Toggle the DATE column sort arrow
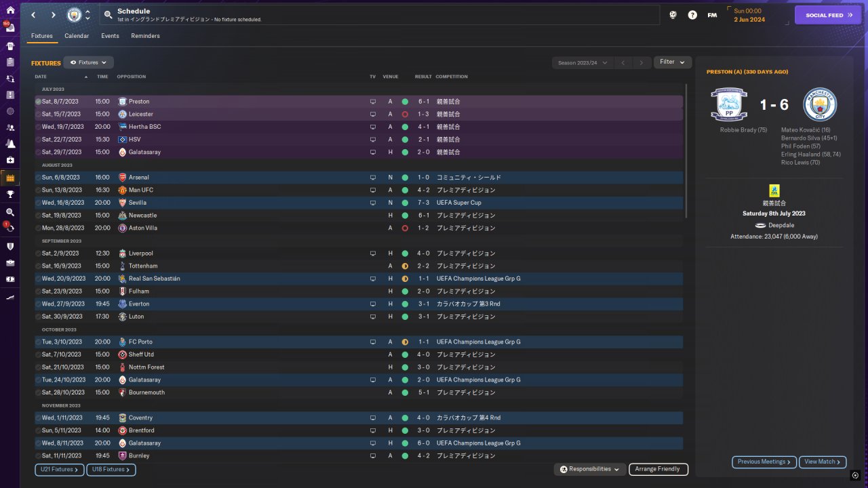The width and height of the screenshot is (868, 488). coord(86,77)
